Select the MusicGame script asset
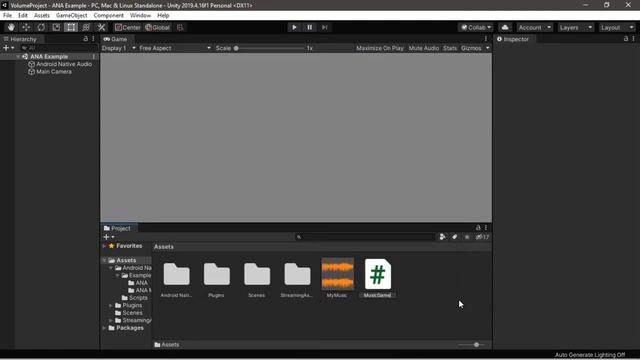Image resolution: width=640 pixels, height=360 pixels. [378, 278]
